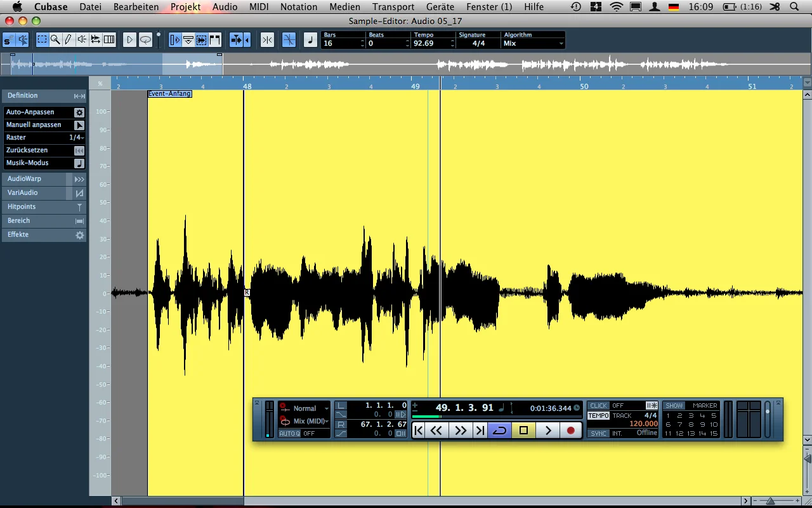The height and width of the screenshot is (508, 812).
Task: Select the Draw pencil tool
Action: pyautogui.click(x=69, y=40)
